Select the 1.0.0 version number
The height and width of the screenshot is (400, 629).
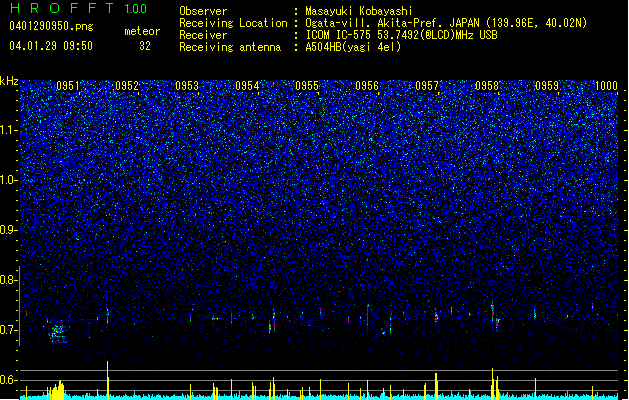pyautogui.click(x=135, y=8)
